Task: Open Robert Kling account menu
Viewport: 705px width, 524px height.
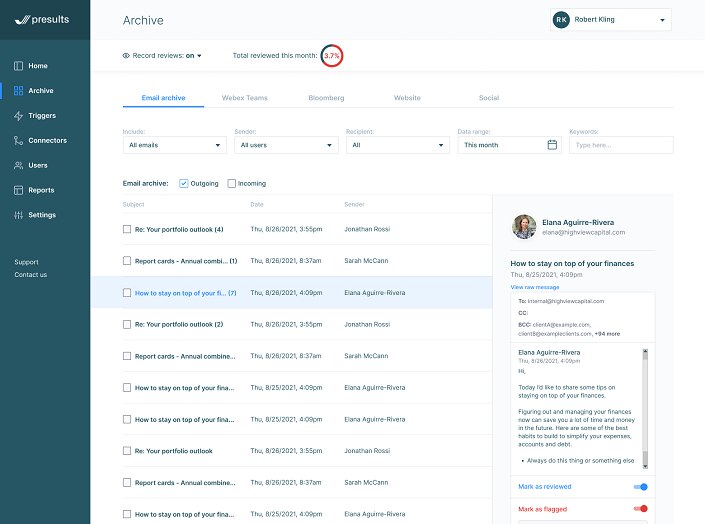Action: tap(610, 20)
